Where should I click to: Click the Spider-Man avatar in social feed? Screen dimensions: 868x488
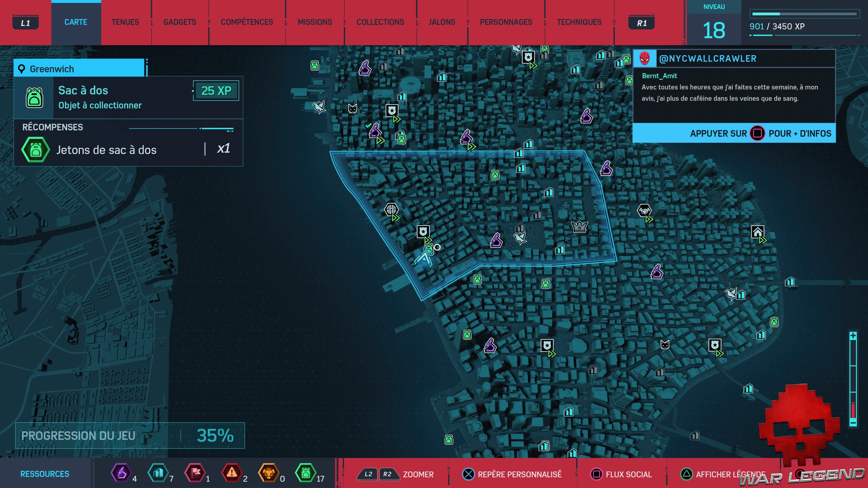pyautogui.click(x=644, y=59)
